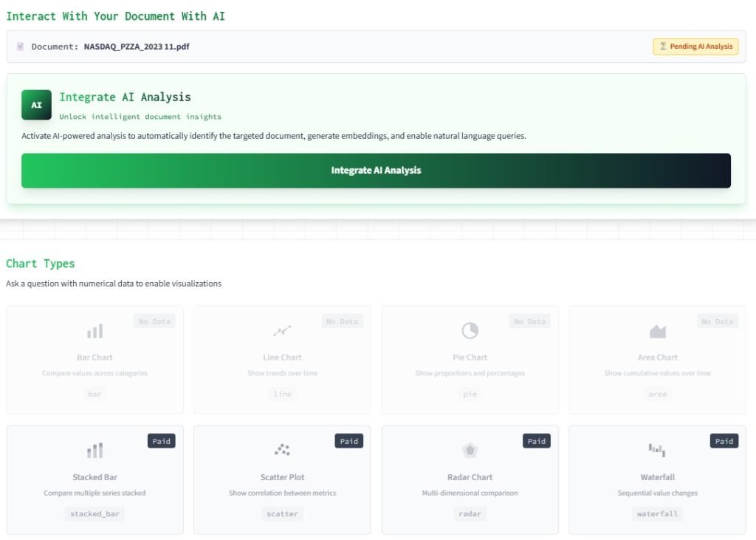Click the green AI logo icon
The width and height of the screenshot is (756, 540).
coord(36,105)
